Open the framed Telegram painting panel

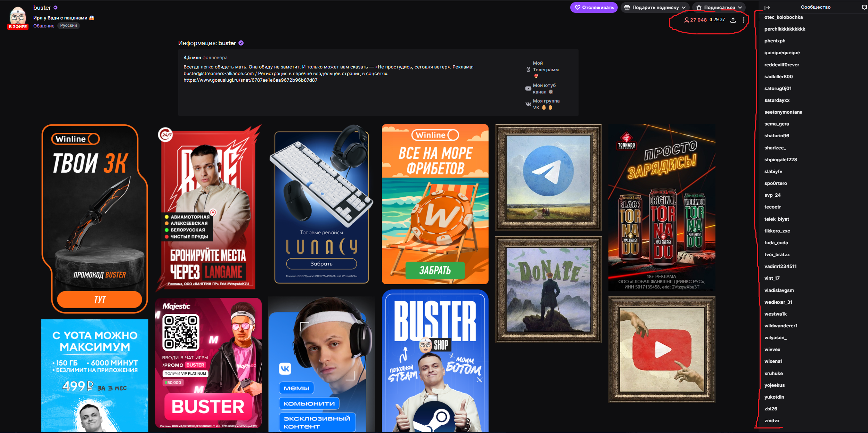pyautogui.click(x=548, y=177)
